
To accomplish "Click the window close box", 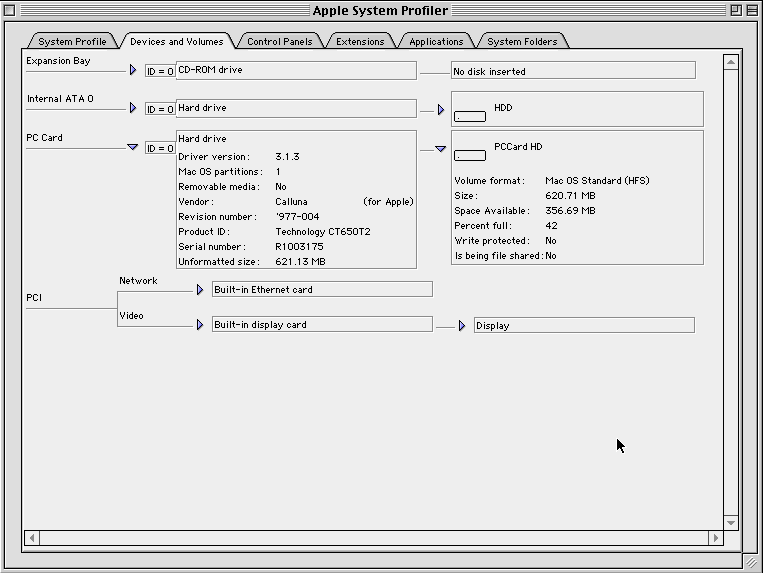I will tap(10, 10).
